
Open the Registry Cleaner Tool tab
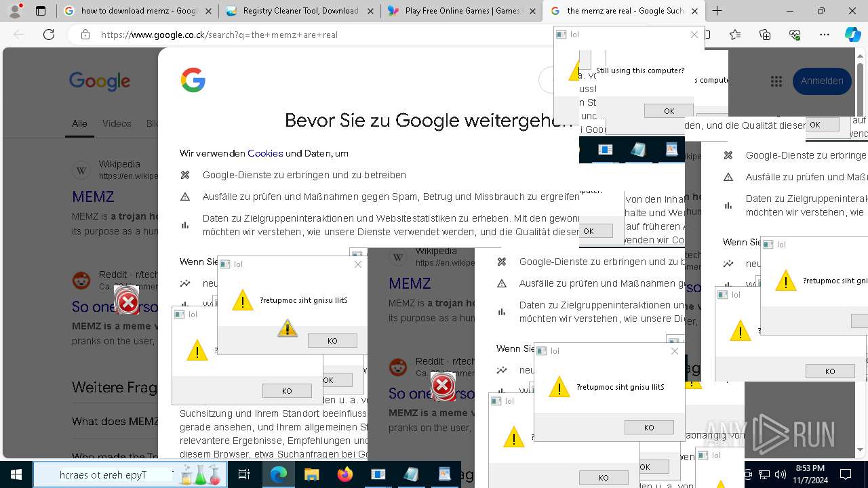tap(292, 11)
